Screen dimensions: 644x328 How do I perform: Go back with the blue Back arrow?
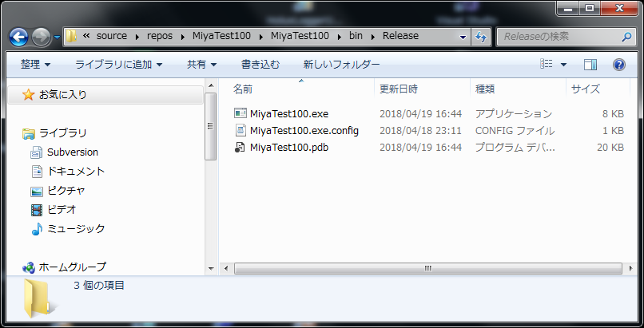click(x=19, y=37)
